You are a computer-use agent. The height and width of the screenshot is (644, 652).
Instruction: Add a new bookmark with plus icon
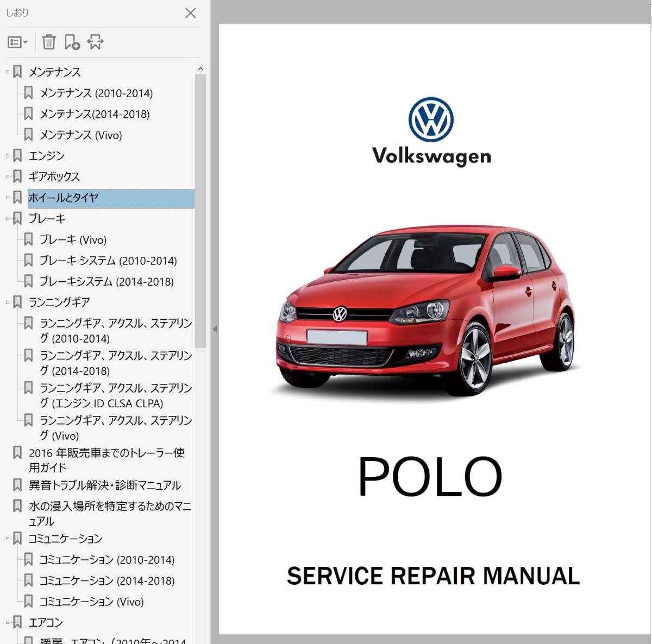(72, 42)
